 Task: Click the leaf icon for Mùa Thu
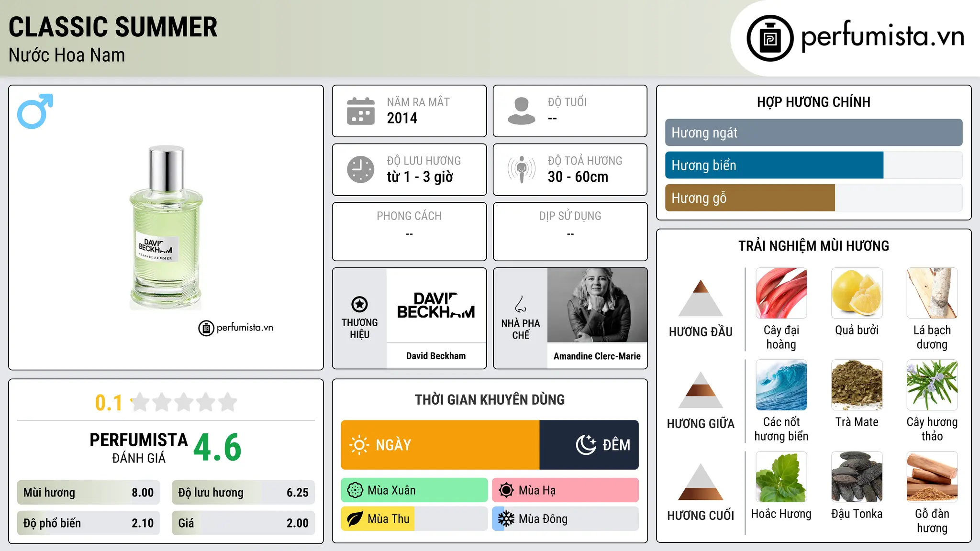355,519
